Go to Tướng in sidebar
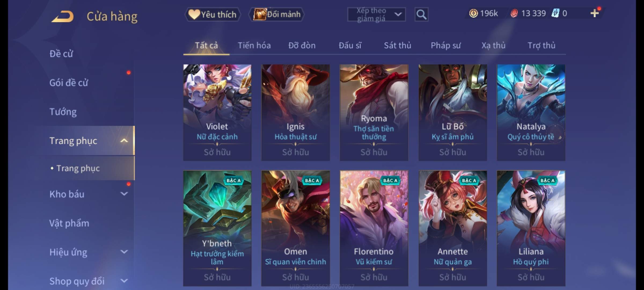Viewport: 644px width, 290px height. pyautogui.click(x=63, y=112)
